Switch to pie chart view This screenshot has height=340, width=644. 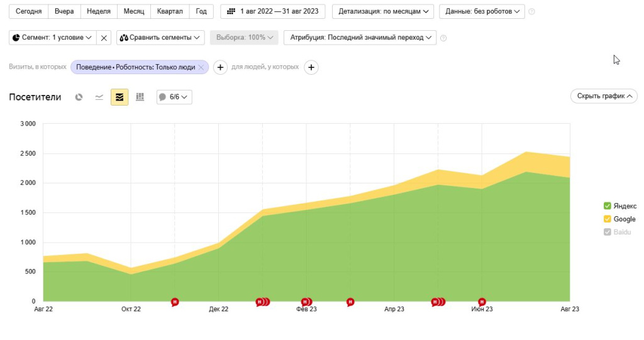point(79,97)
